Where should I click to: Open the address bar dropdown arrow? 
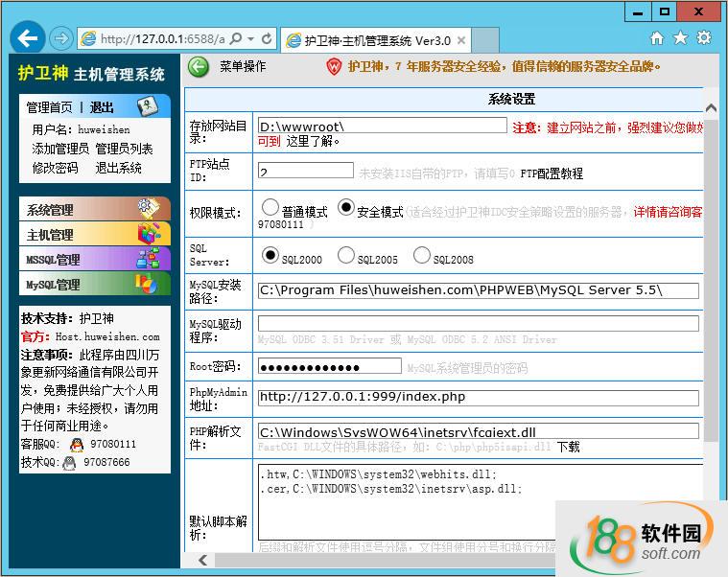[250, 39]
